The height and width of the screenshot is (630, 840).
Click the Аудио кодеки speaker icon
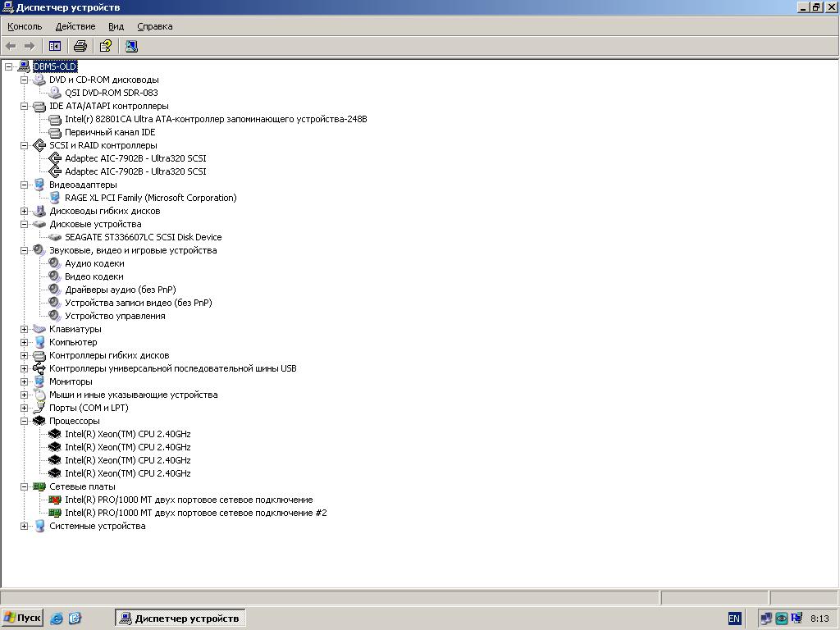click(x=55, y=263)
